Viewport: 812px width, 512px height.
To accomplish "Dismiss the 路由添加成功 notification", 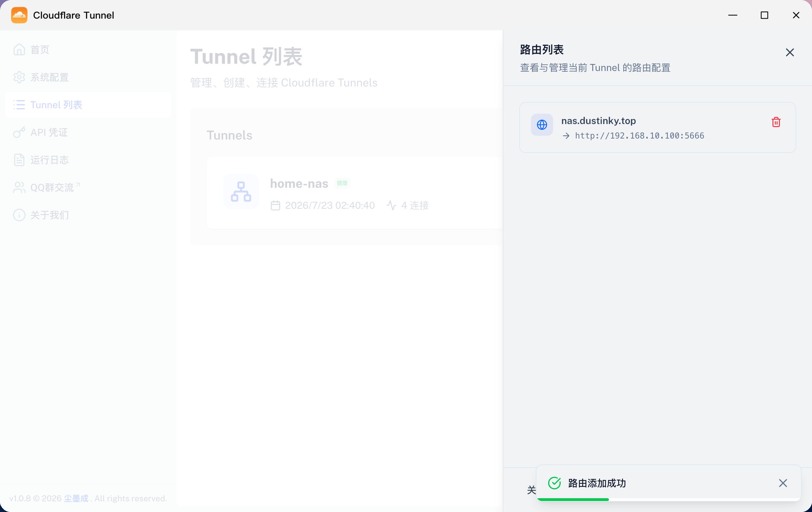I will tap(783, 483).
